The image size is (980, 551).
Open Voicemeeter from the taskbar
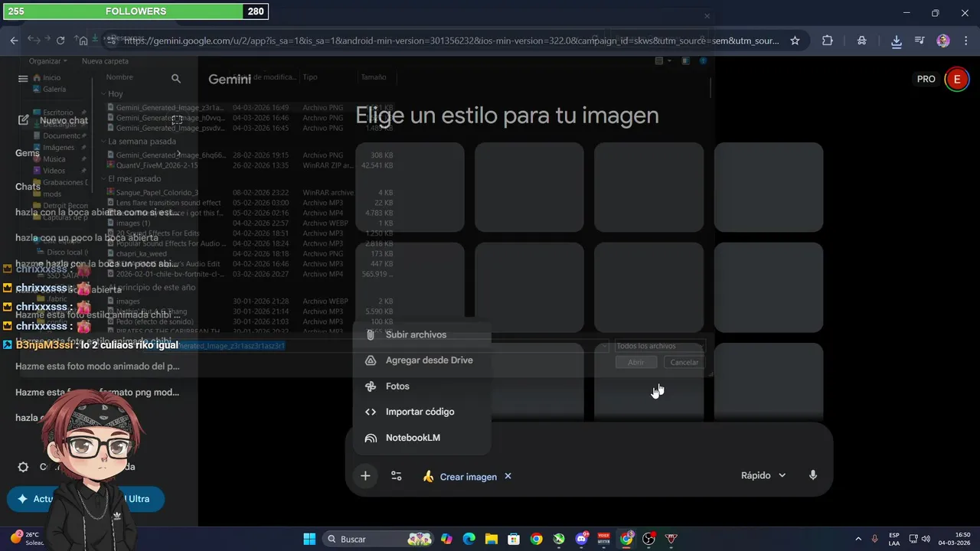[x=604, y=539]
